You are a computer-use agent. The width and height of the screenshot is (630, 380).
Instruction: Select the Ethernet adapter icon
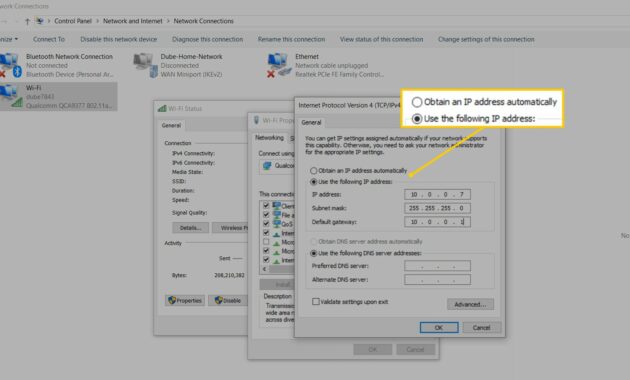coord(279,65)
